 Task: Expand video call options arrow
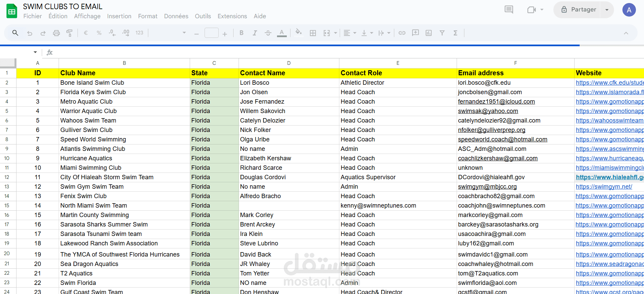tap(542, 9)
